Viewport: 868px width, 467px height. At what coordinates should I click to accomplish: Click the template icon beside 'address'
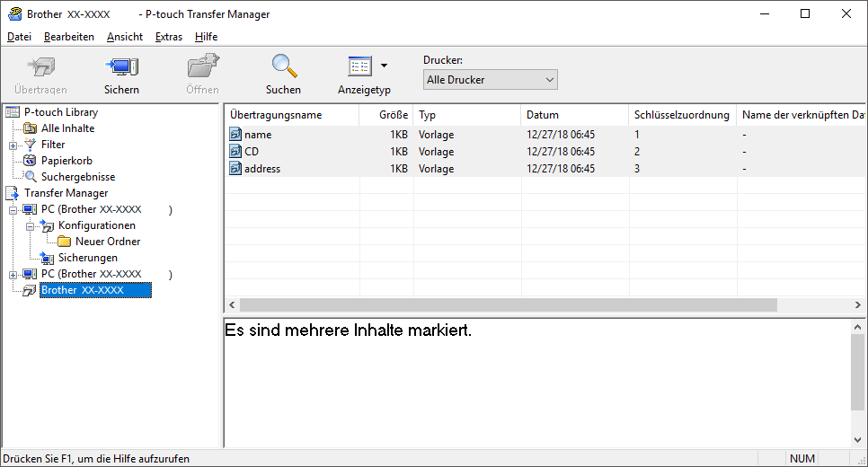[x=235, y=168]
